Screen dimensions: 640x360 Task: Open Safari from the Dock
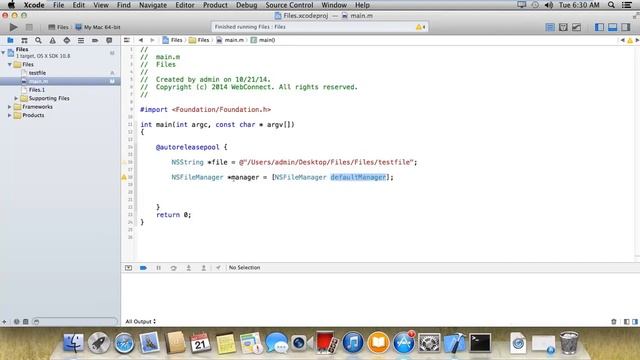(x=124, y=342)
